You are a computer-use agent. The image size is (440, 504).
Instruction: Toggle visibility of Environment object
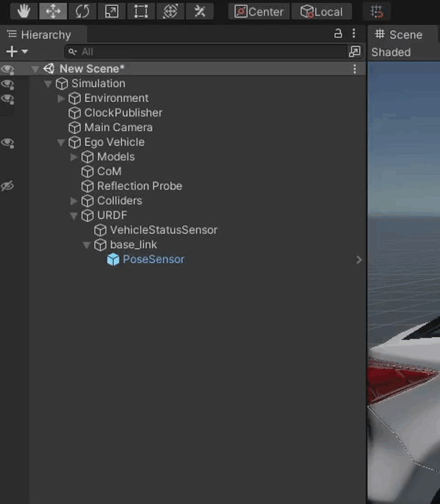7,99
